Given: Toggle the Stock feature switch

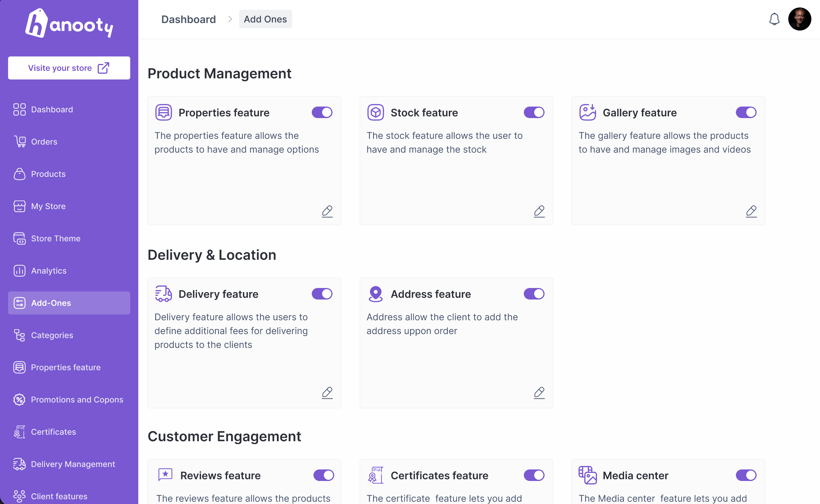Looking at the screenshot, I should [534, 112].
